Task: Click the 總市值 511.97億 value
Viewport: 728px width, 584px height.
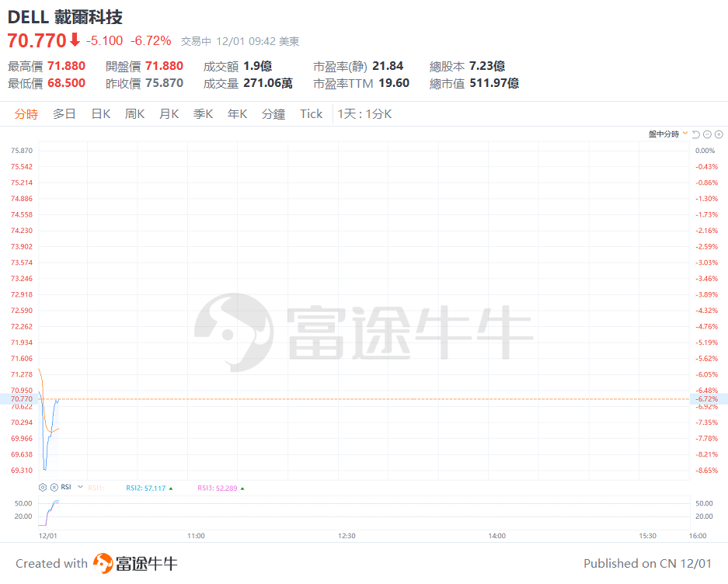Action: pos(494,83)
